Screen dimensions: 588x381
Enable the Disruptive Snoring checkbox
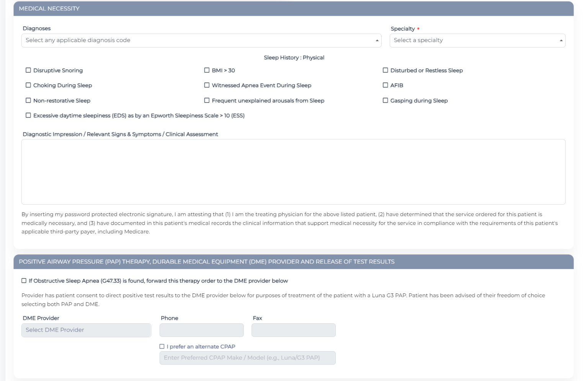28,70
